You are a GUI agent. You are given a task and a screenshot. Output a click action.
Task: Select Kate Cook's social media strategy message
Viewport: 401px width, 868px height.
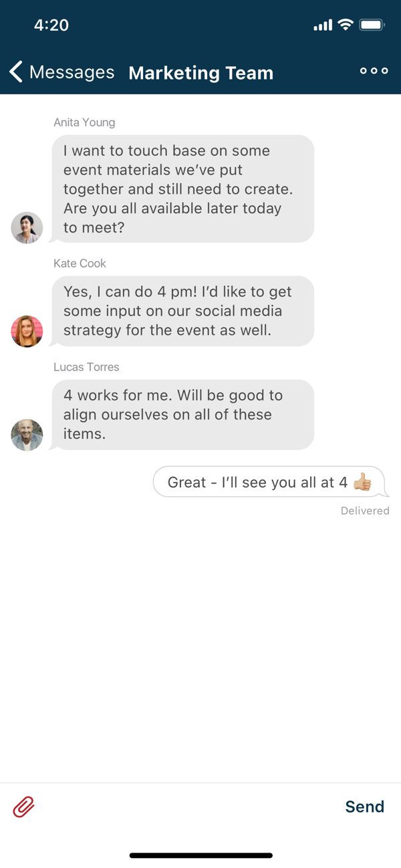182,311
